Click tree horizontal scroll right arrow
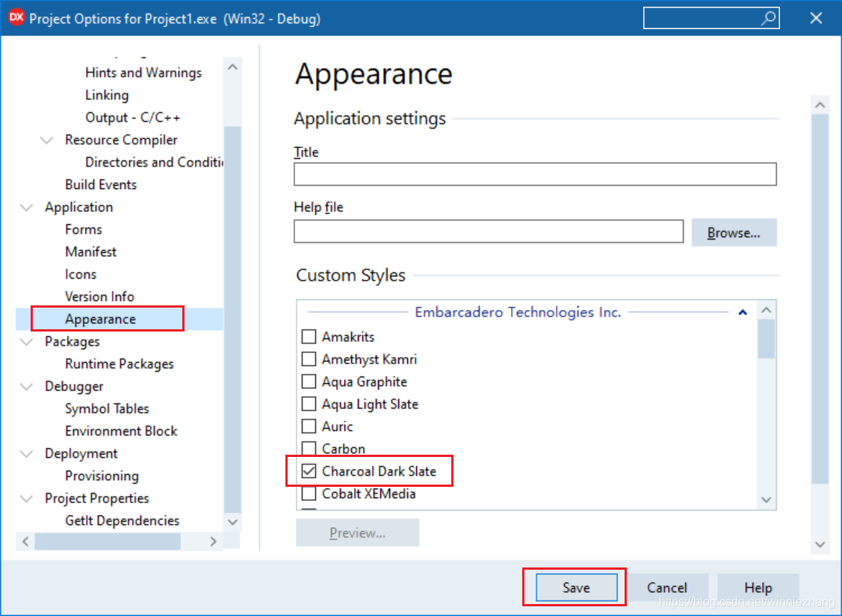Viewport: 842px width, 616px height. 213,541
